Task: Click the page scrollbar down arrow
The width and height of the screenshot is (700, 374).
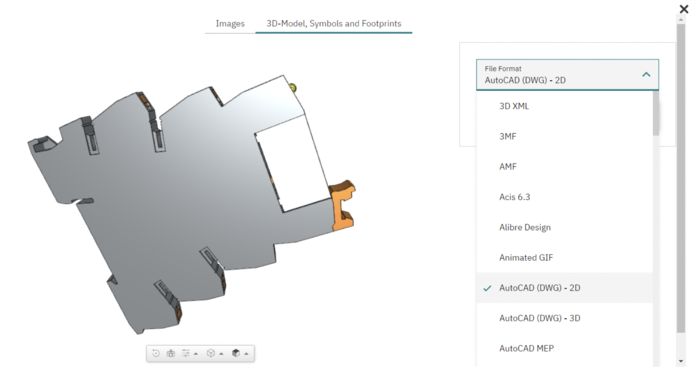Action: pyautogui.click(x=681, y=361)
